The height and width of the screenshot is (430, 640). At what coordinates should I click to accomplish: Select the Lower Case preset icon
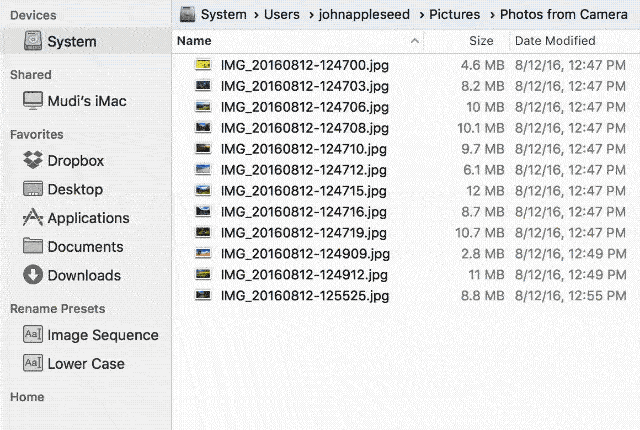33,364
